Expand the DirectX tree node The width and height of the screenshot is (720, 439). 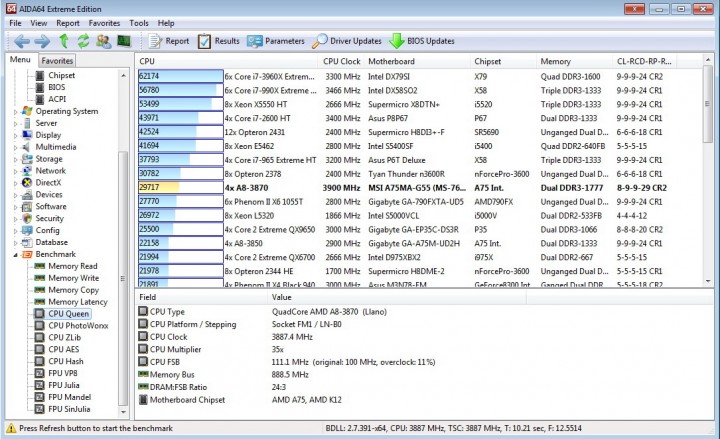(x=16, y=183)
